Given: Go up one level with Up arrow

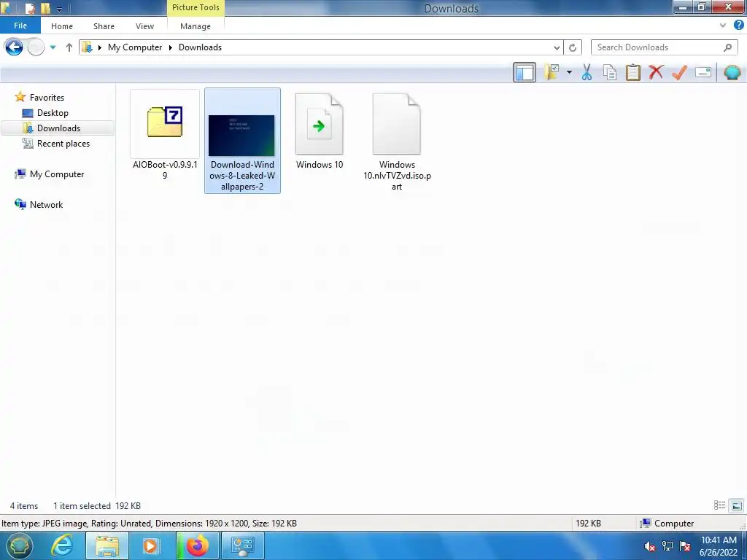Looking at the screenshot, I should 69,47.
